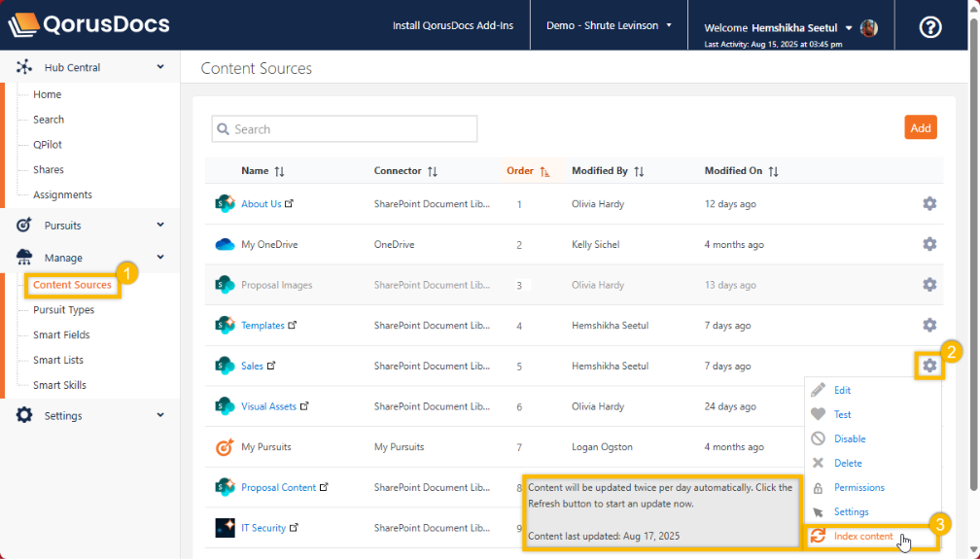Open gear menu for About Us row
980x560 pixels.
pos(929,204)
